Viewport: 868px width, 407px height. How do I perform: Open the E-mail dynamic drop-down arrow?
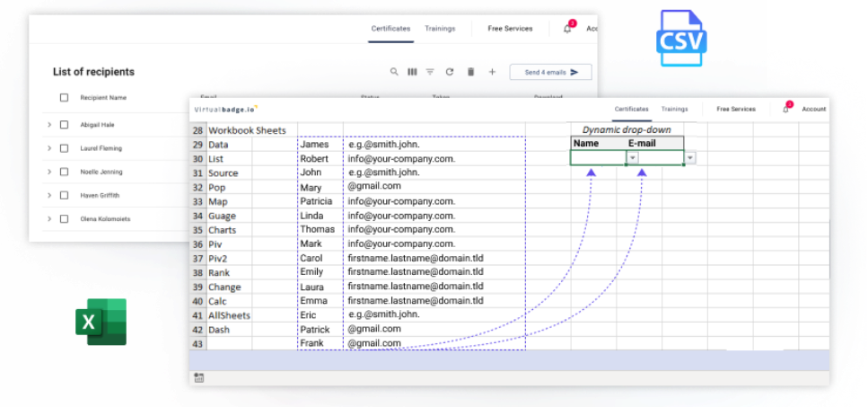[689, 158]
